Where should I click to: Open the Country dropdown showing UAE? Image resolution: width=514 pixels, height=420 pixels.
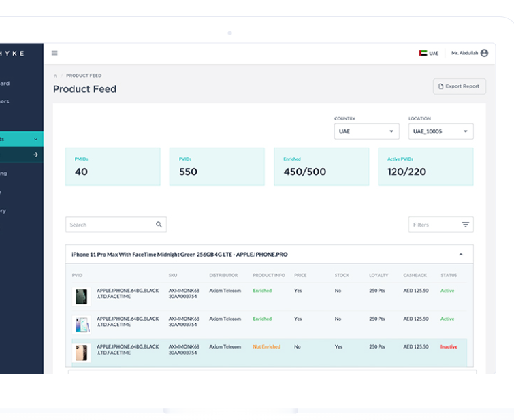click(x=366, y=131)
